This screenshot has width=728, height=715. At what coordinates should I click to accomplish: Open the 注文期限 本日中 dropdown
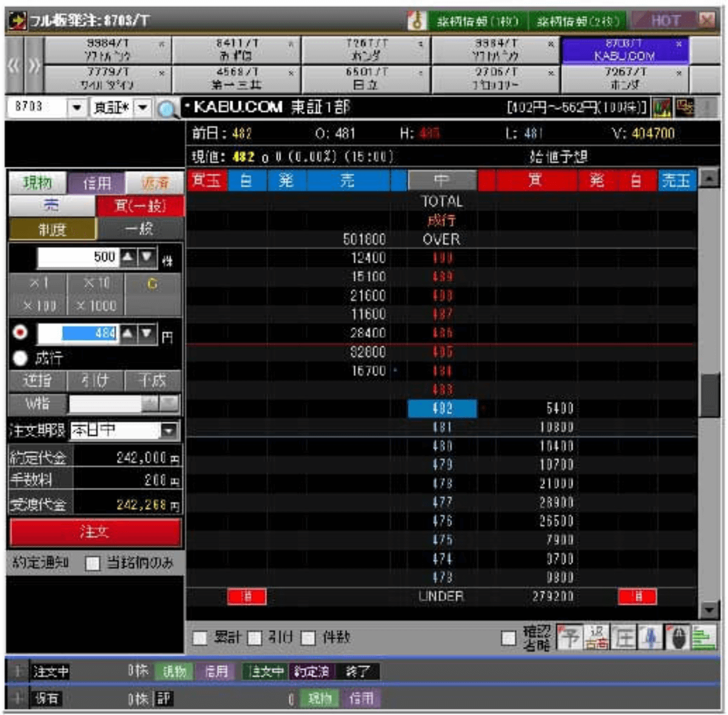(169, 431)
